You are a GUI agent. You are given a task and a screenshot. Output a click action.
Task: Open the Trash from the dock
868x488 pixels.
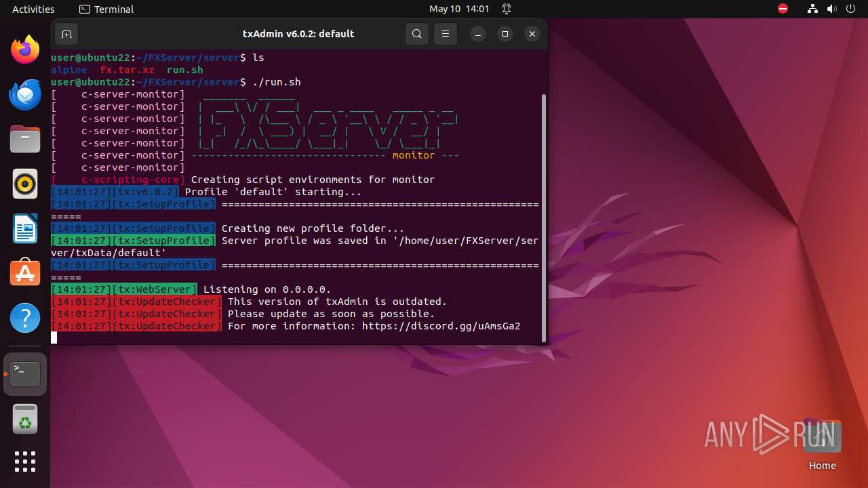pyautogui.click(x=25, y=419)
